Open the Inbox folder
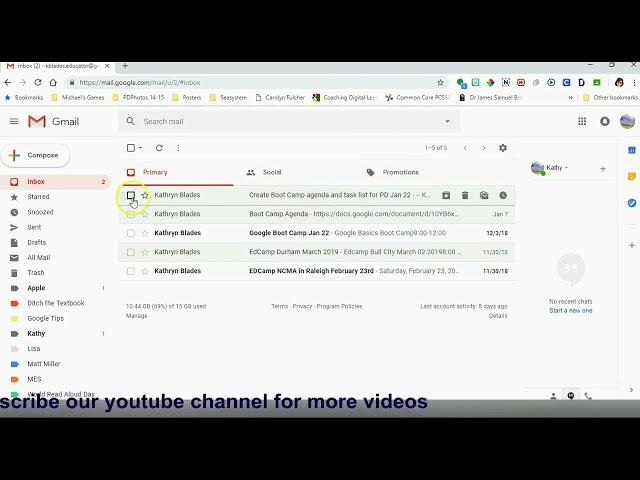This screenshot has height=480, width=640. 55,182
